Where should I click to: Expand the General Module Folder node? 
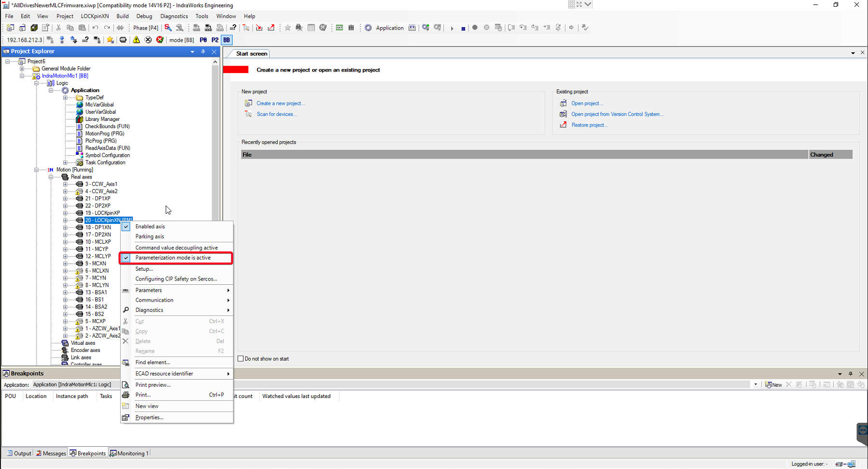22,69
